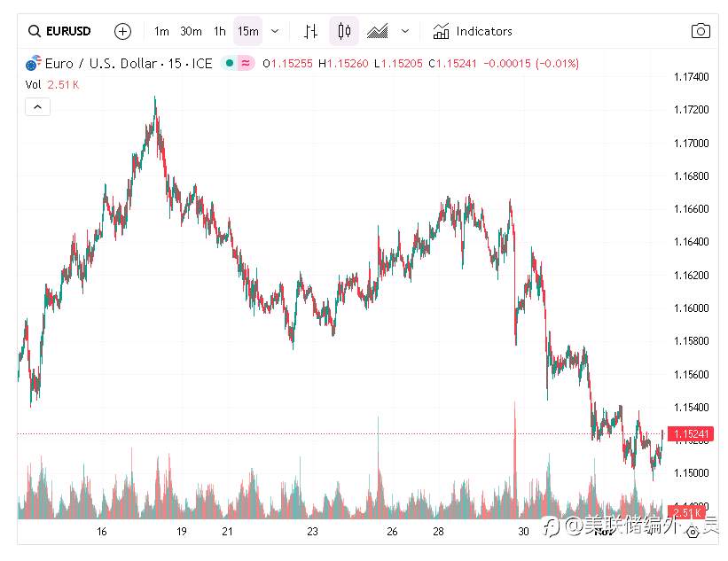The width and height of the screenshot is (728, 561).
Task: Click the closing price value C1.15241
Action: pos(453,64)
